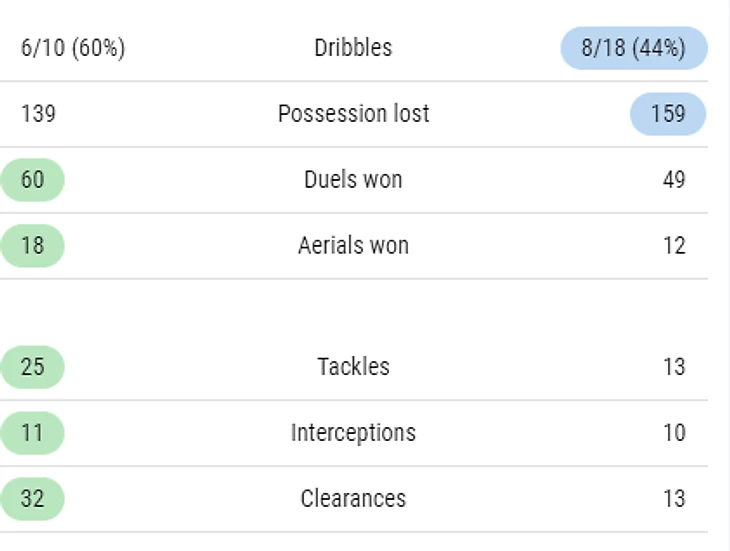Select the Interceptions label
Screen dimensions: 730x551
353,433
